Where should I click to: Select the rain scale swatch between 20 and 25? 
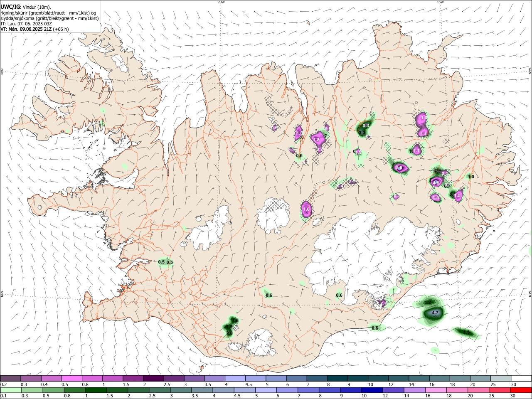[478, 390]
